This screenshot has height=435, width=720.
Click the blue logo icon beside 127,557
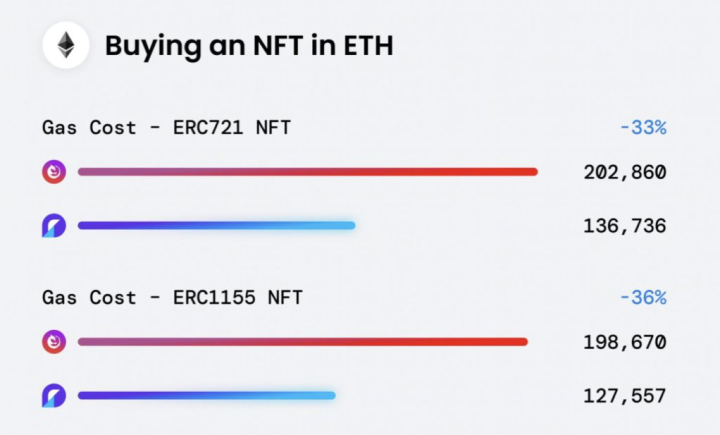coord(54,395)
